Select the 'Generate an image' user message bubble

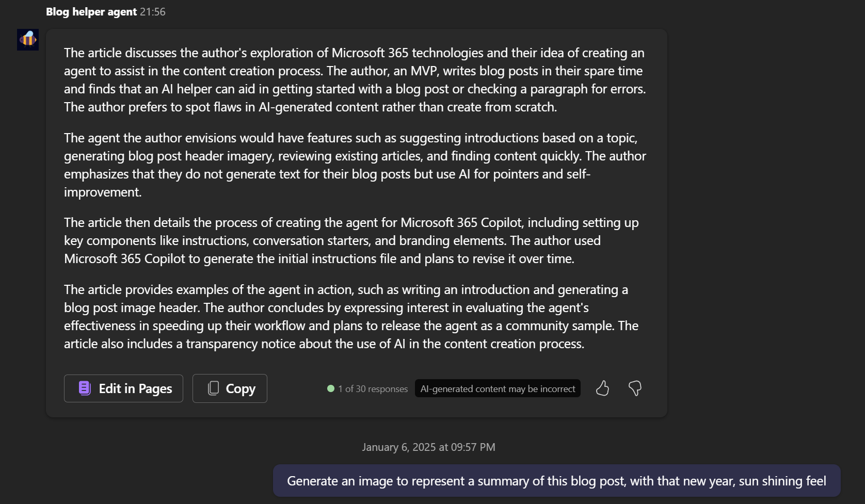[556, 480]
